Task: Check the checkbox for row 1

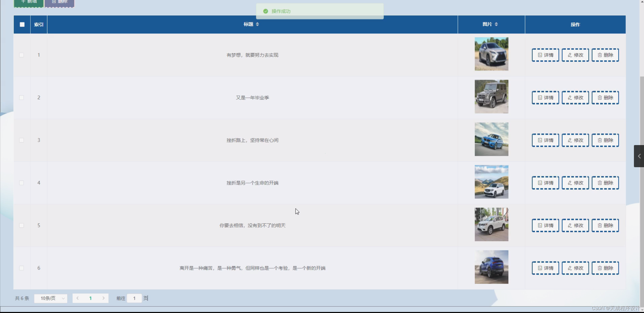Action: tap(22, 55)
